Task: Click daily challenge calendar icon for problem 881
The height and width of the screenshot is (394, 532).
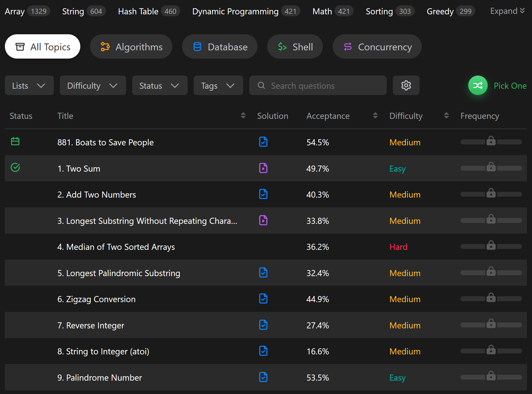Action: 15,141
